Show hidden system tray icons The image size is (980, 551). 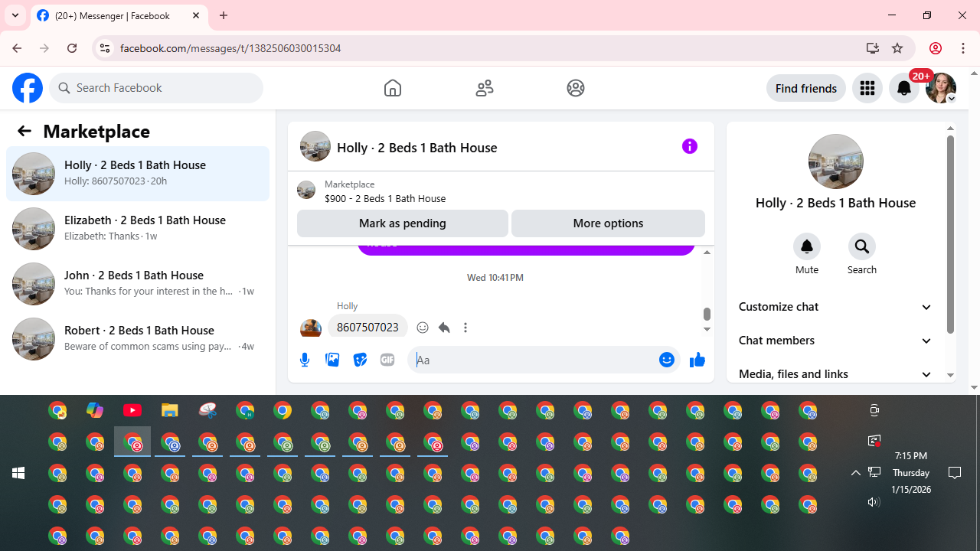tap(856, 473)
